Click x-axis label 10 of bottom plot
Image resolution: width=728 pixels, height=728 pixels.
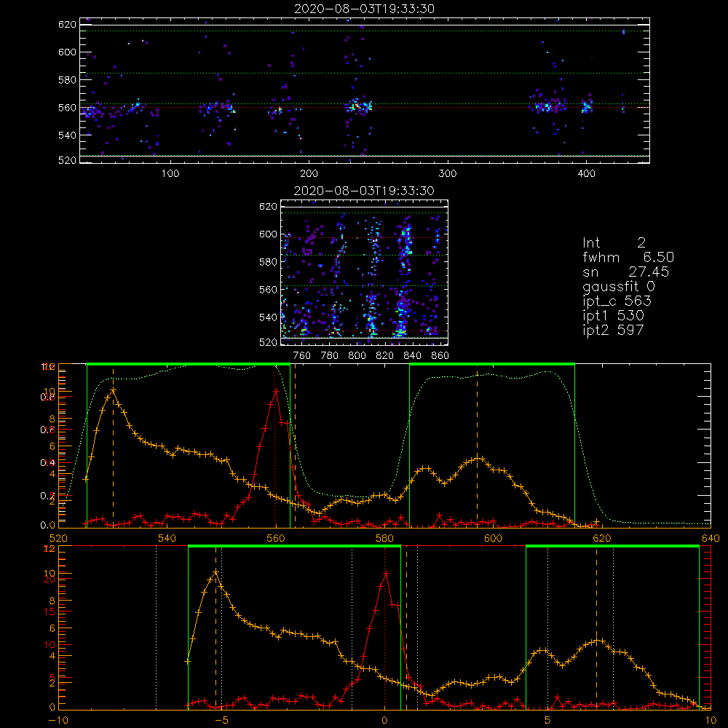[711, 720]
